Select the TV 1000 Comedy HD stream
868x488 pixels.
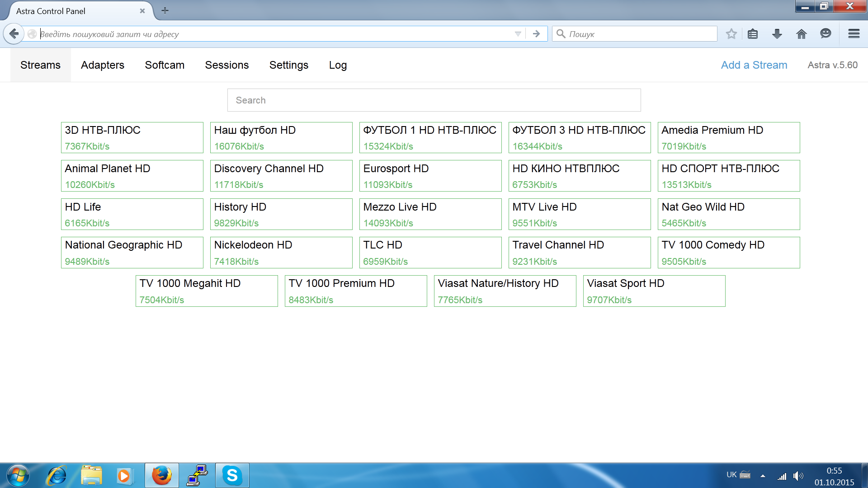click(729, 253)
